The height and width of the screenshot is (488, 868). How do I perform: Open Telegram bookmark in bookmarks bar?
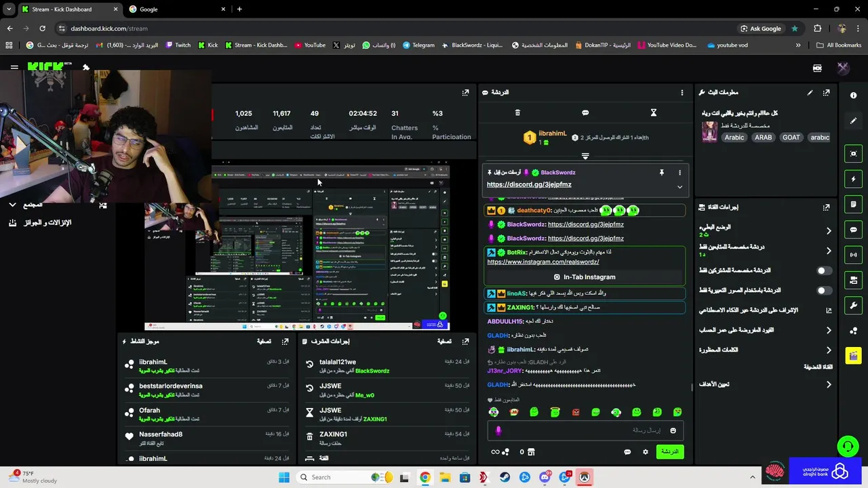pos(418,45)
